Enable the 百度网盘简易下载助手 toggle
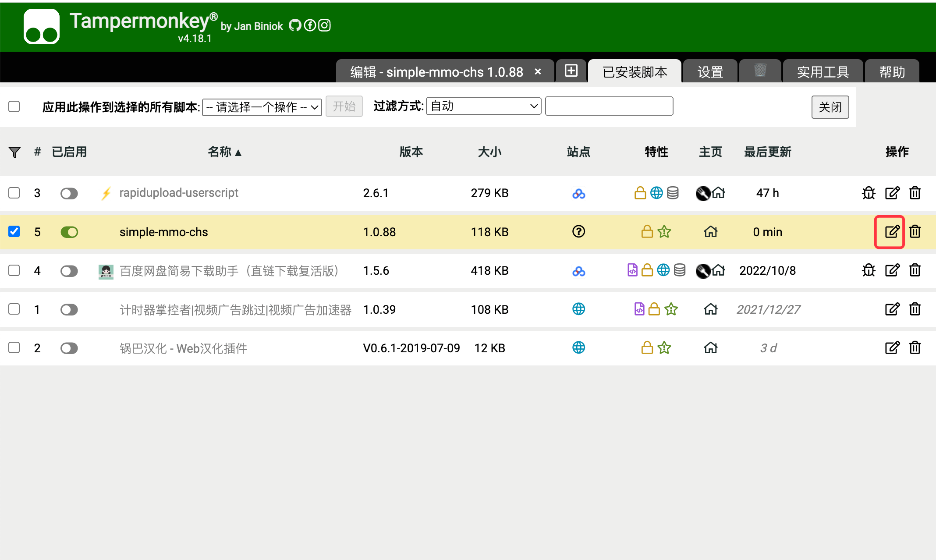Screen dimensions: 936x560 click(69, 271)
